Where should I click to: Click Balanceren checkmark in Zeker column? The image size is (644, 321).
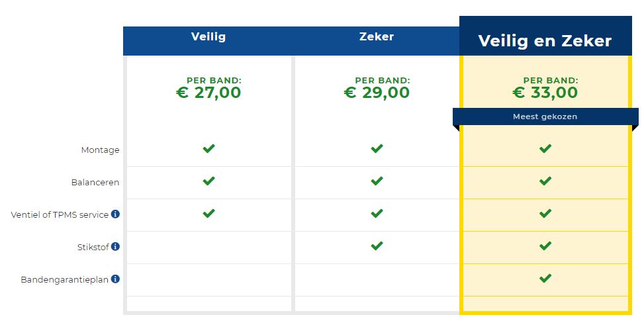377,181
